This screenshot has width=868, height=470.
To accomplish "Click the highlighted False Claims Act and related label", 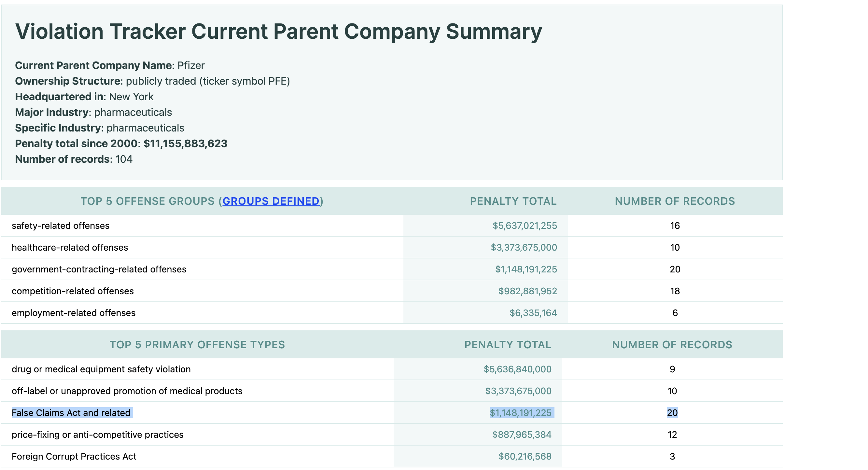I will (x=71, y=413).
